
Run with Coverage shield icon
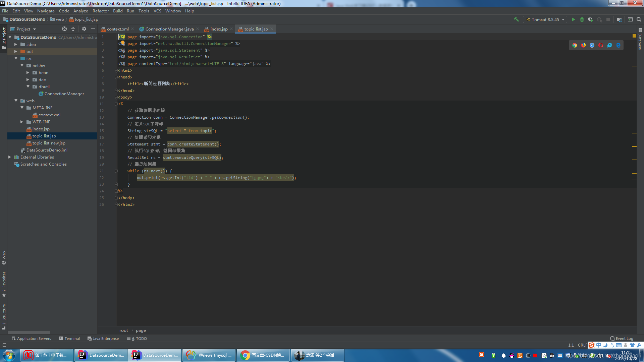[x=591, y=19]
